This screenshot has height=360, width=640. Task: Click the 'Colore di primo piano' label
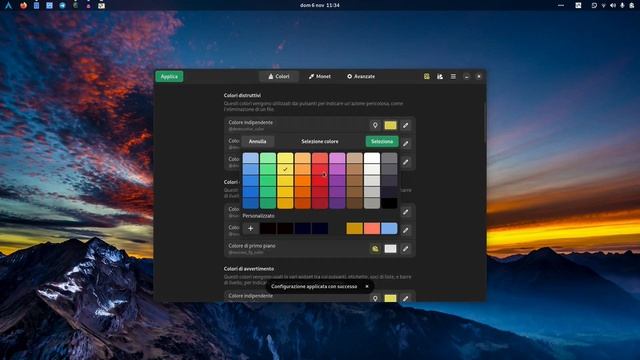tap(252, 246)
